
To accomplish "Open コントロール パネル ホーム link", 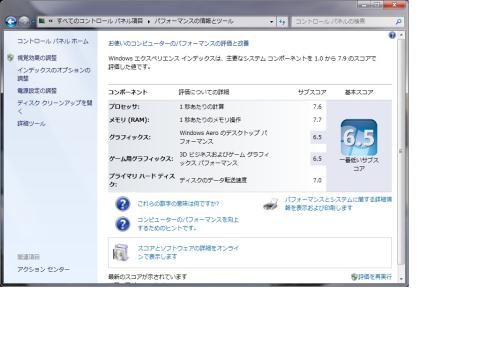I will 53,41.
